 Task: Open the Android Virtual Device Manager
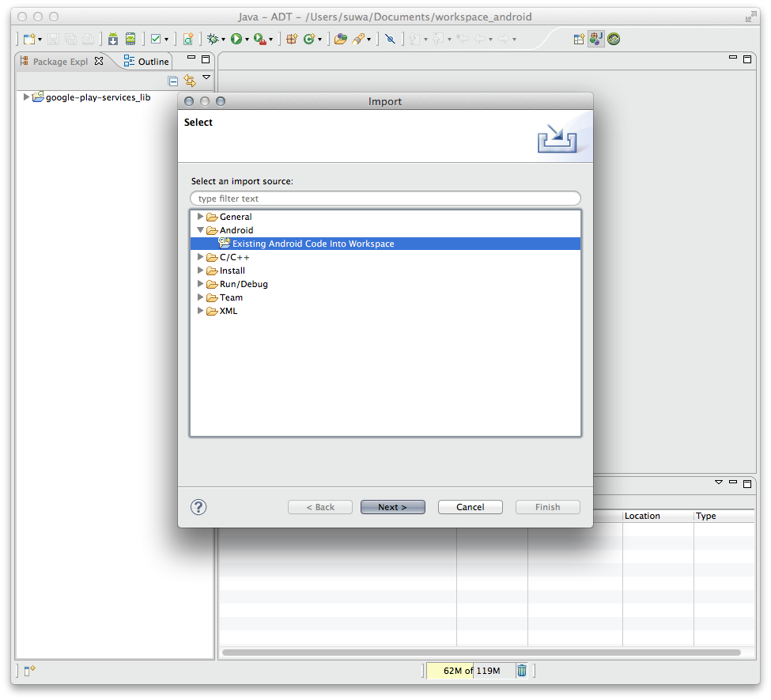pos(130,39)
